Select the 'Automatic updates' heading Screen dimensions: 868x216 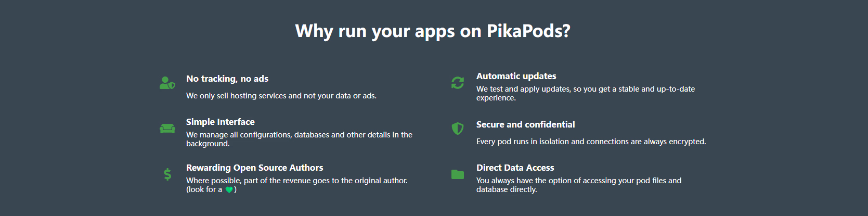516,76
